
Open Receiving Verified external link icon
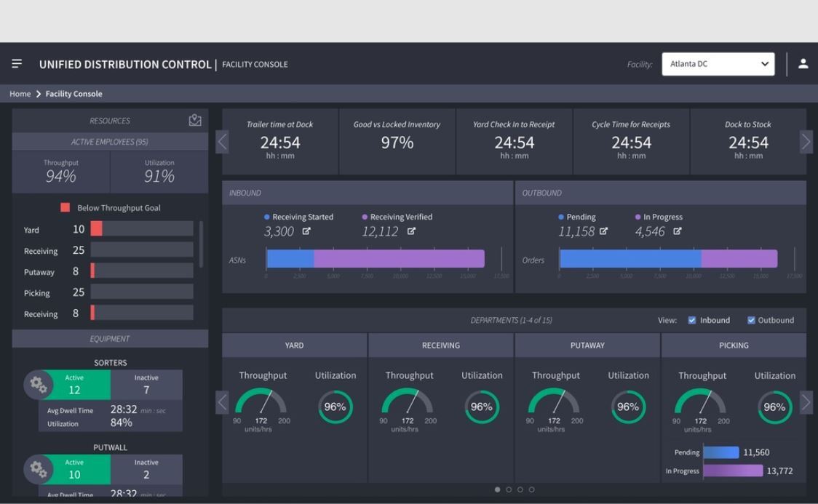411,231
